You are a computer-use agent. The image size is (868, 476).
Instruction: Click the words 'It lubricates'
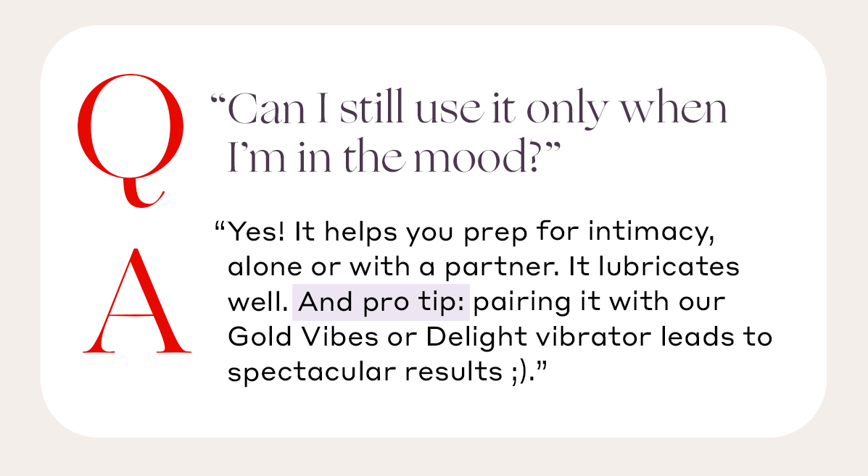tap(654, 267)
